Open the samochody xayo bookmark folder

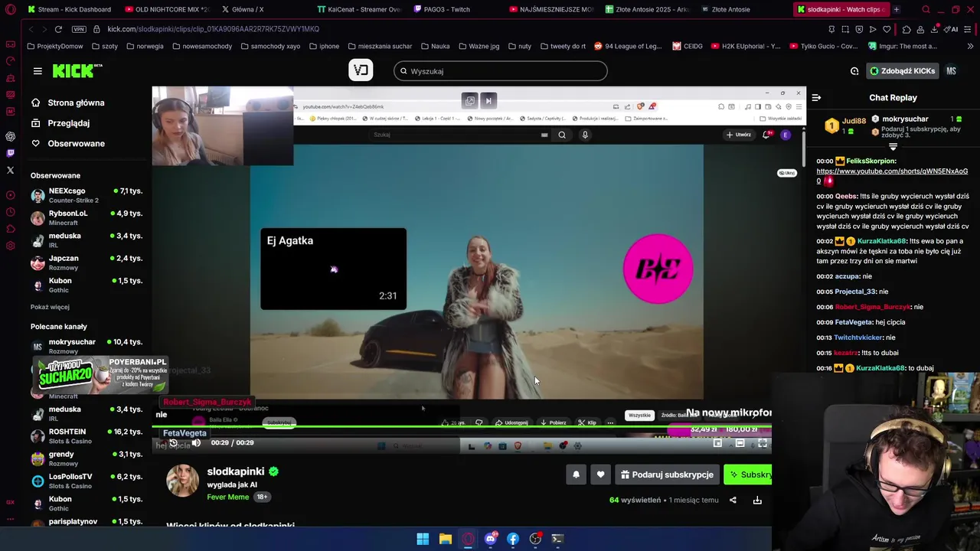[270, 46]
